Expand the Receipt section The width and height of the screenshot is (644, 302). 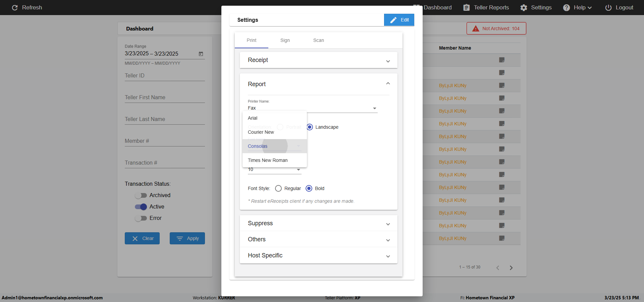(x=319, y=60)
